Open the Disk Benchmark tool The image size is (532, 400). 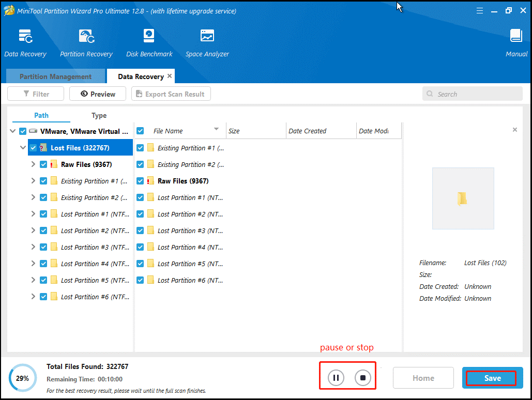(x=149, y=36)
